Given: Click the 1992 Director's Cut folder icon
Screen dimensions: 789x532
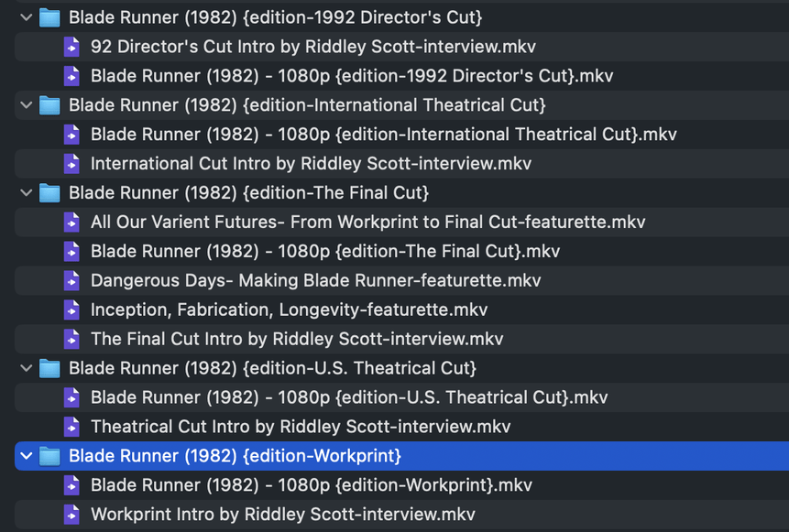Looking at the screenshot, I should tap(49, 17).
